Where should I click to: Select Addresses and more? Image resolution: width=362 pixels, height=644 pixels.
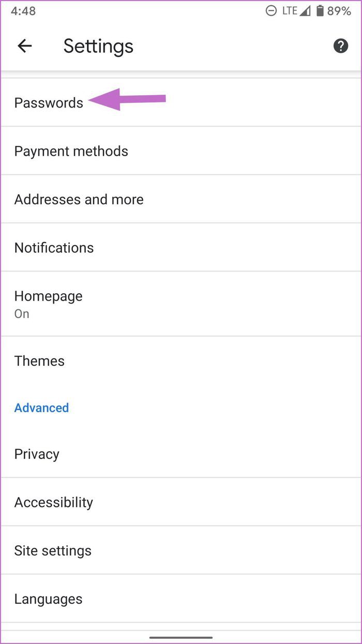click(x=181, y=199)
